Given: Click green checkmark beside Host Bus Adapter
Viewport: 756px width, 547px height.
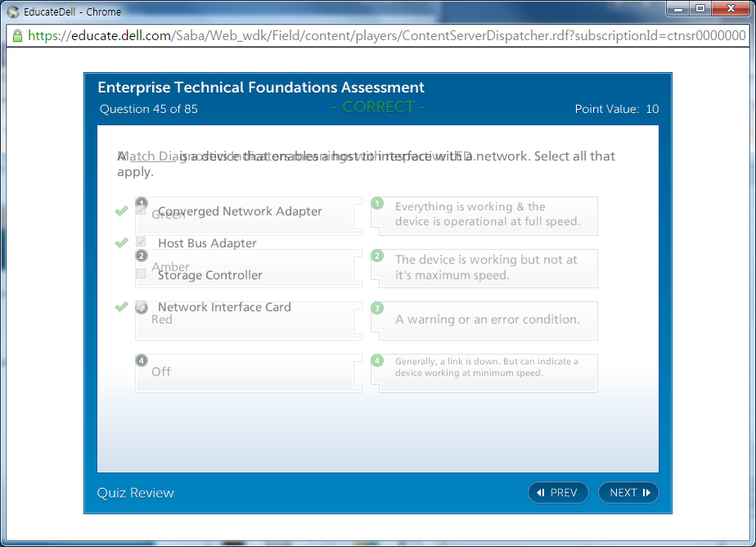Looking at the screenshot, I should pos(122,242).
